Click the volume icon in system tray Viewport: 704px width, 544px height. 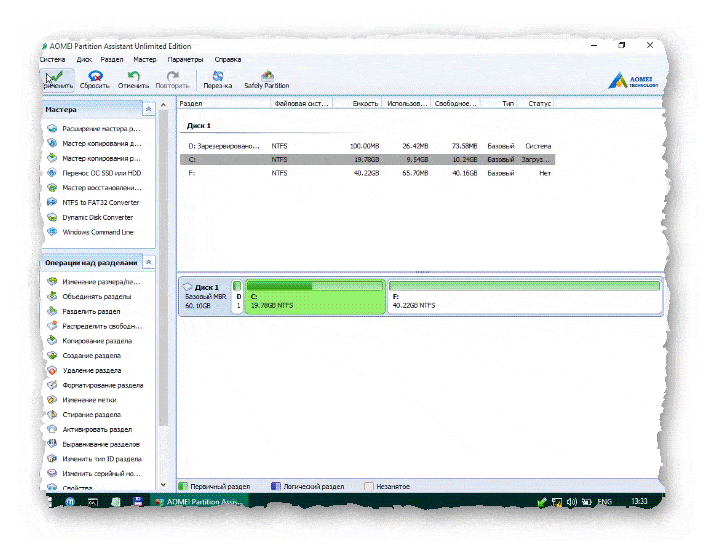click(571, 502)
